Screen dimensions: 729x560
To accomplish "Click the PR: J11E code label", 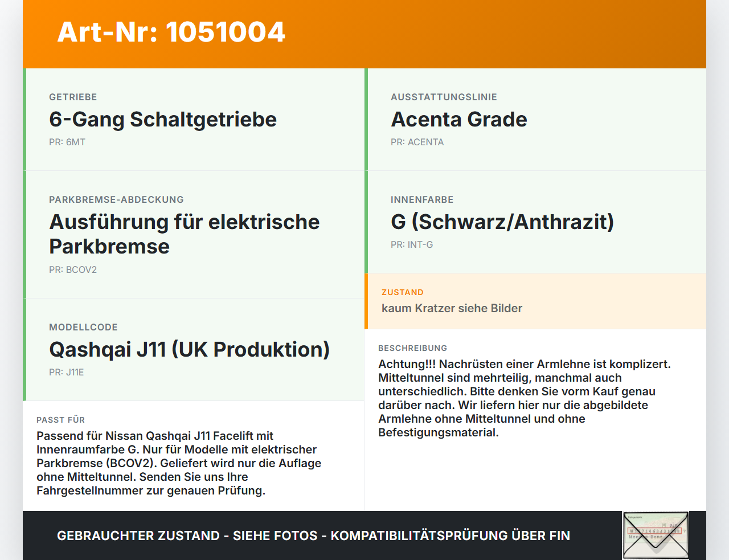I will tap(67, 373).
